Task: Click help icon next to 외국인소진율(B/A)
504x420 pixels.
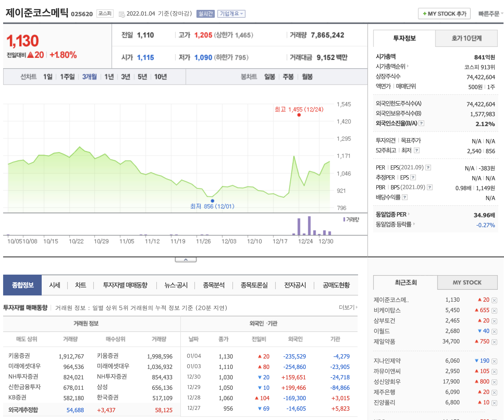Action: tap(421, 123)
